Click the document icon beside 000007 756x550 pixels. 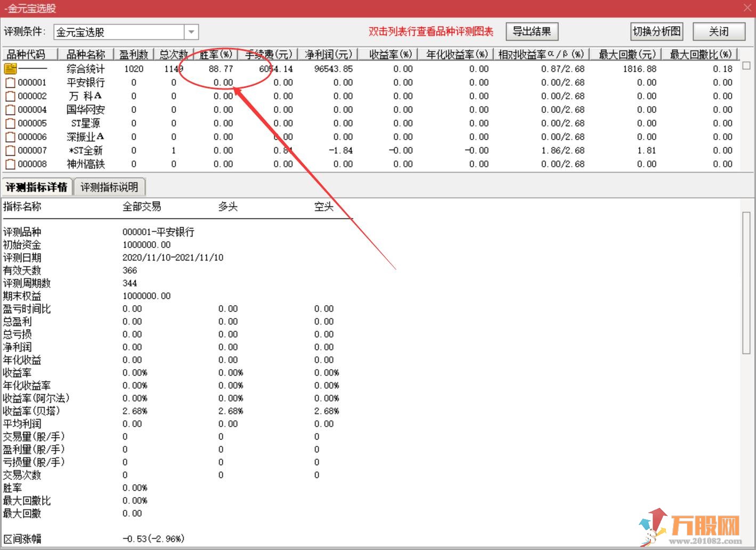[10, 151]
